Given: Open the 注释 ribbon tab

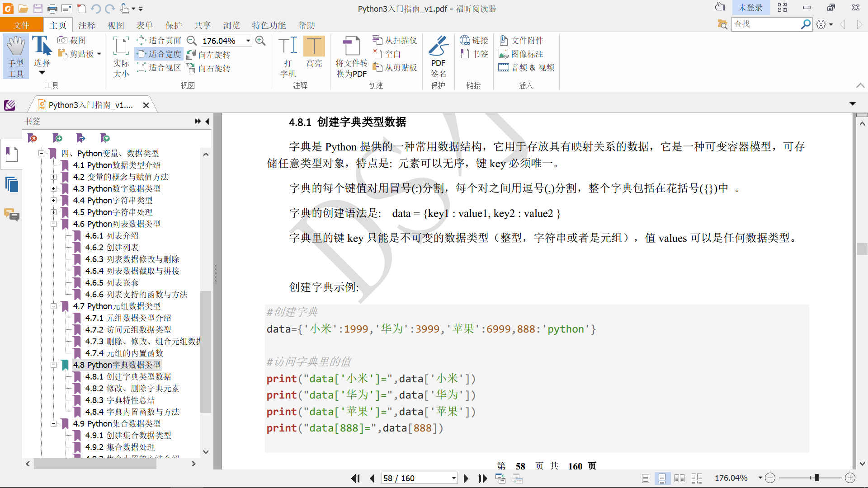Looking at the screenshot, I should click(86, 25).
